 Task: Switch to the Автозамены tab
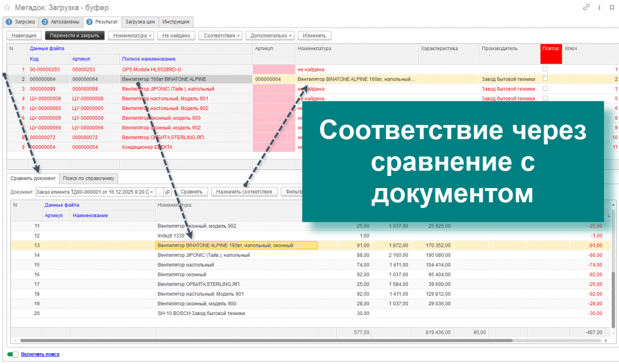tap(61, 22)
